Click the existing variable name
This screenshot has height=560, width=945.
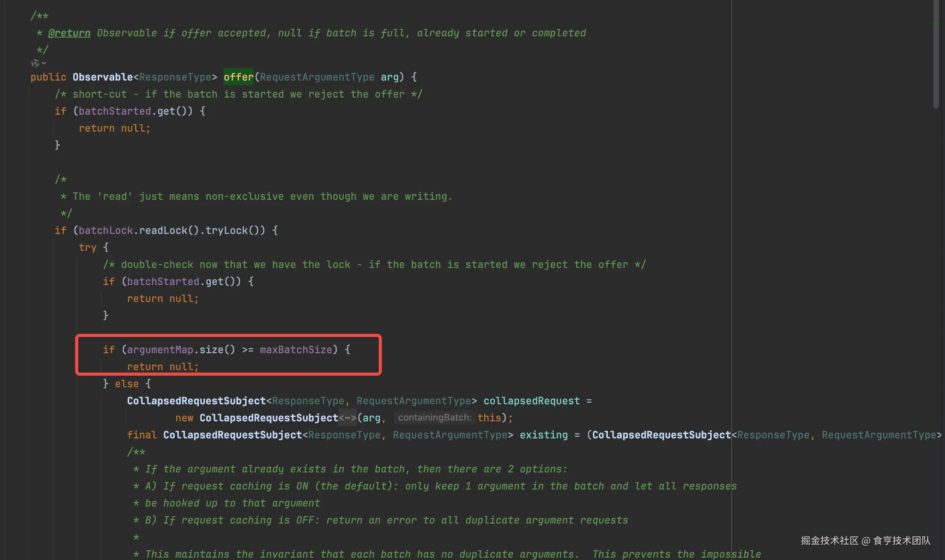543,435
